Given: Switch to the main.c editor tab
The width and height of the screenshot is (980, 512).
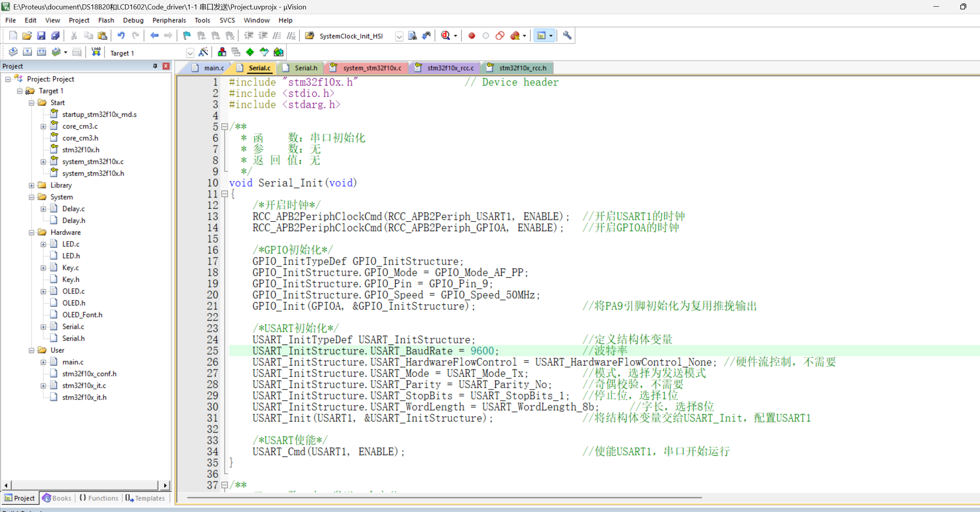Looking at the screenshot, I should [x=208, y=68].
